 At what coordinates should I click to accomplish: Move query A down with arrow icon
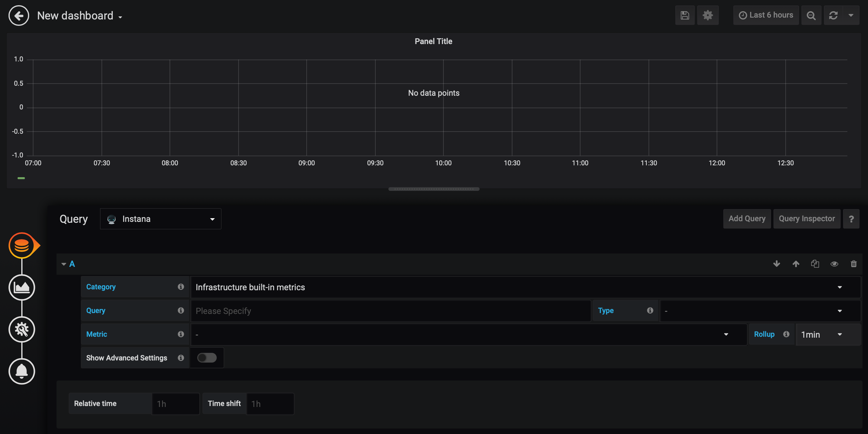[x=777, y=264]
